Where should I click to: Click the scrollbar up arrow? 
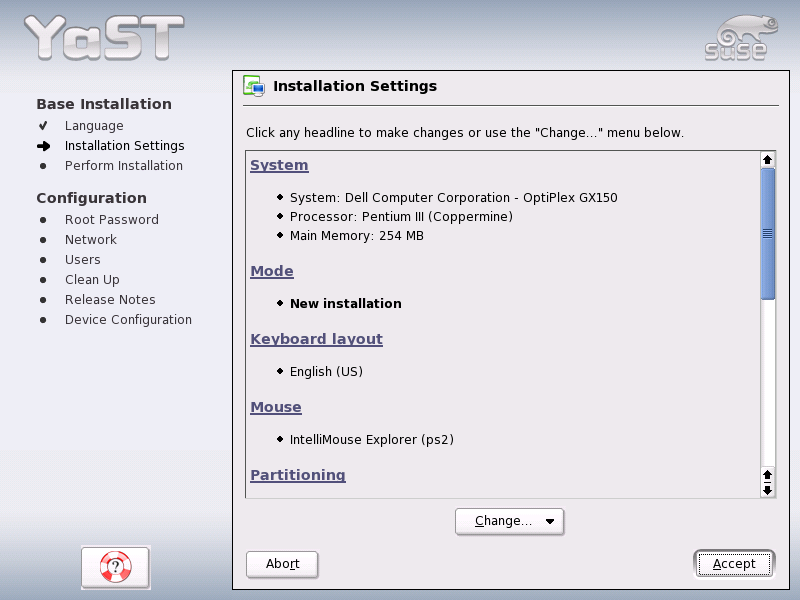click(766, 159)
